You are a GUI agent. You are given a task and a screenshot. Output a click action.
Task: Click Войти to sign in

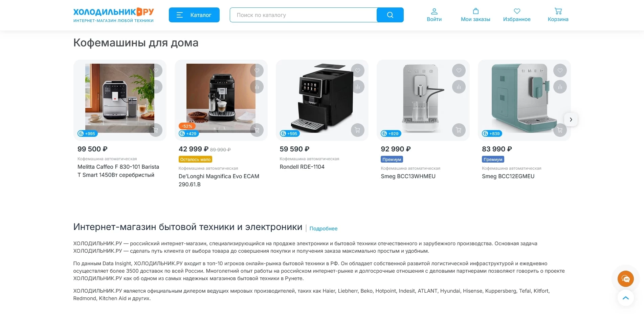434,15
